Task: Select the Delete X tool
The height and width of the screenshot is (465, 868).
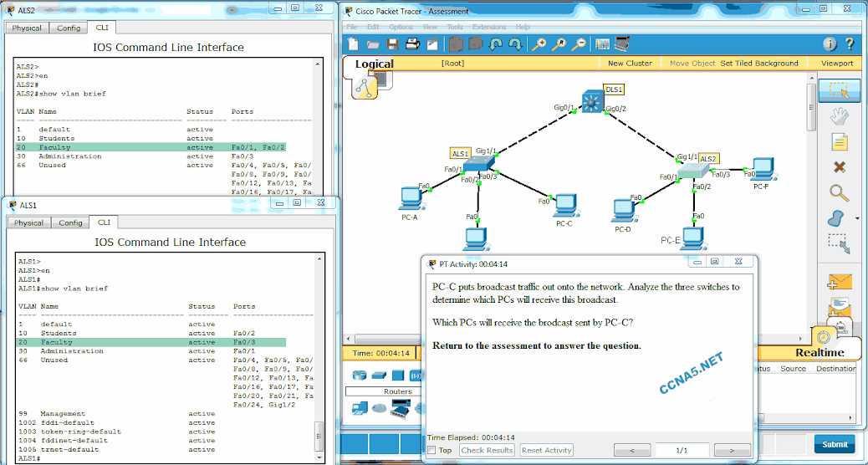Action: [840, 167]
